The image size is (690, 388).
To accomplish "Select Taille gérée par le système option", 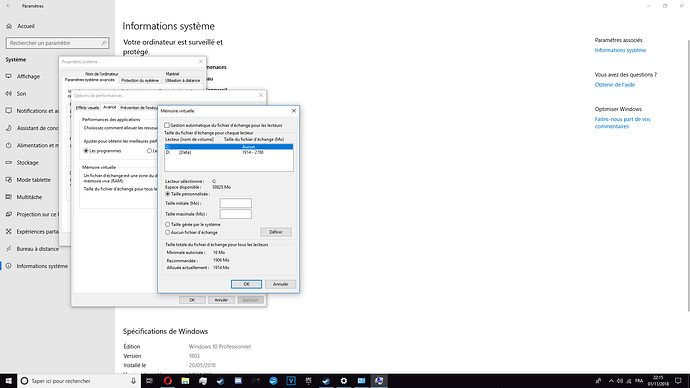I will pyautogui.click(x=168, y=224).
